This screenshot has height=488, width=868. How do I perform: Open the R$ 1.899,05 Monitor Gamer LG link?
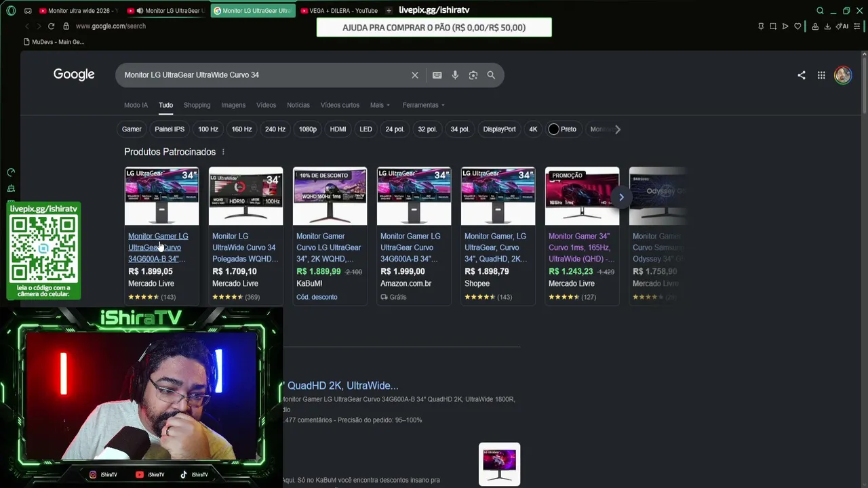[x=158, y=247]
